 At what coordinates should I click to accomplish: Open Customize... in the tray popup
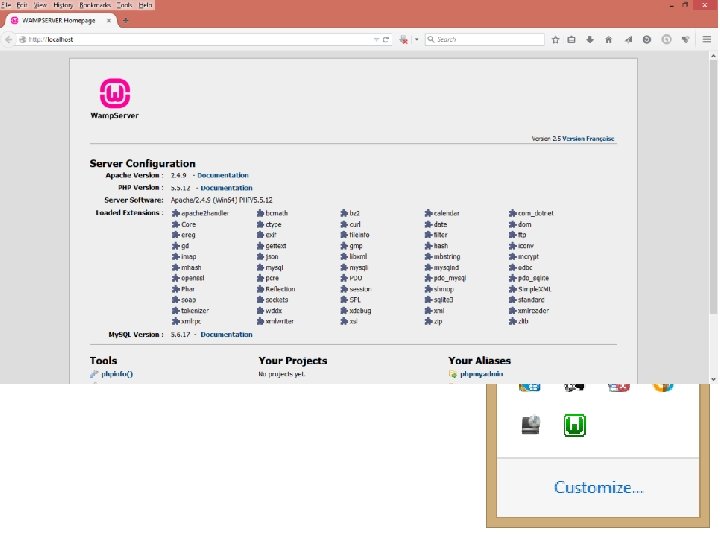click(598, 487)
